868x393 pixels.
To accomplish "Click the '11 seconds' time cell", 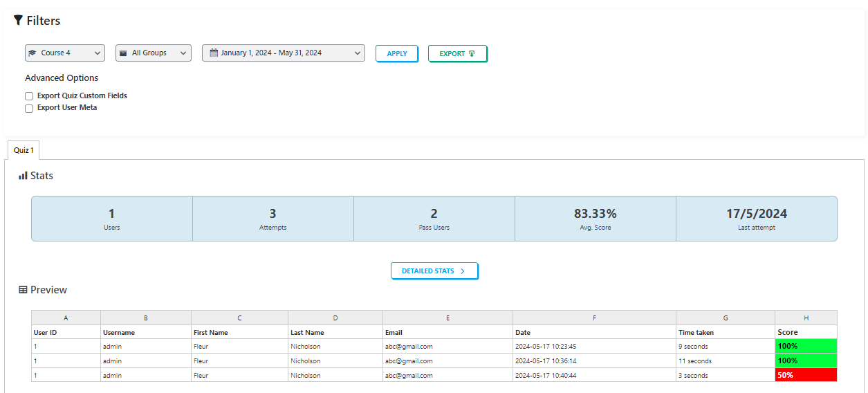I will click(726, 361).
